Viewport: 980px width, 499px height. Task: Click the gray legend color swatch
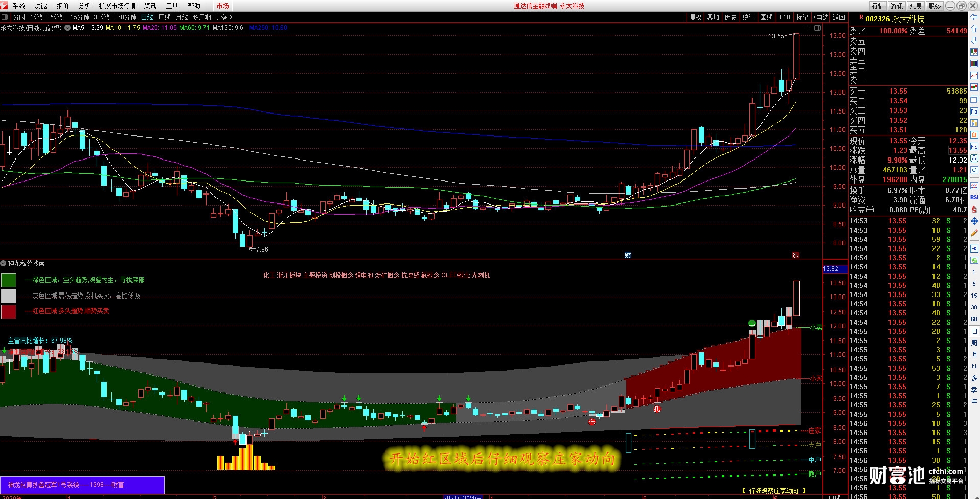click(x=9, y=296)
